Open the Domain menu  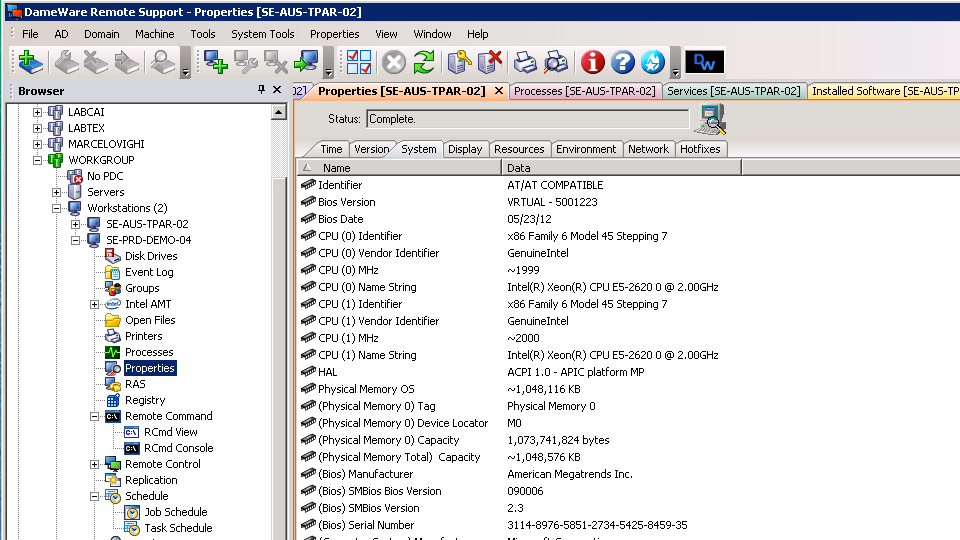coord(102,34)
